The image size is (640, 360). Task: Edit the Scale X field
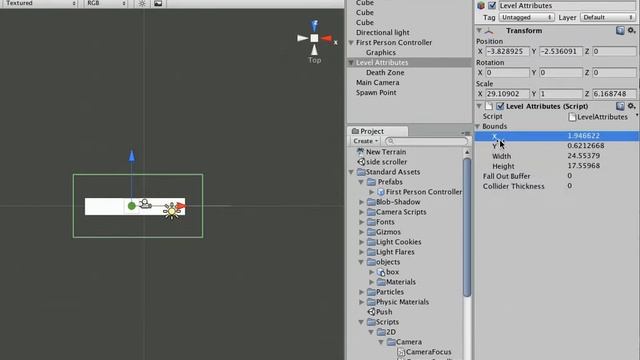[507, 94]
